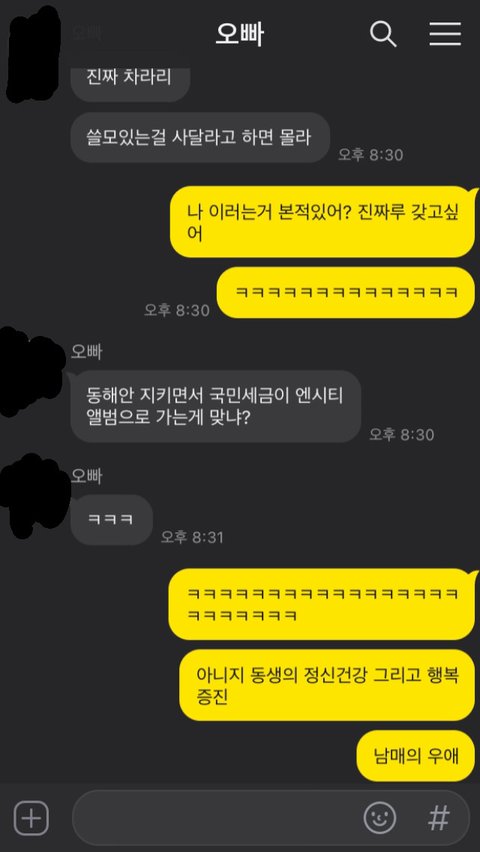Select the message about 동해안 지키면서 국민세금
Image resolution: width=480 pixels, height=852 pixels.
216,406
